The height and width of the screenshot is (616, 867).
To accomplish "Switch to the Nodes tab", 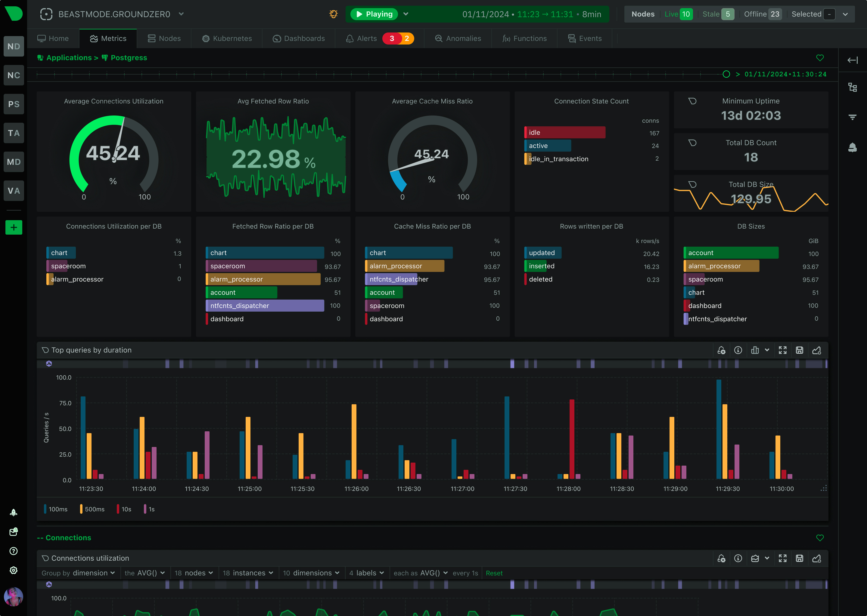I will coord(163,38).
